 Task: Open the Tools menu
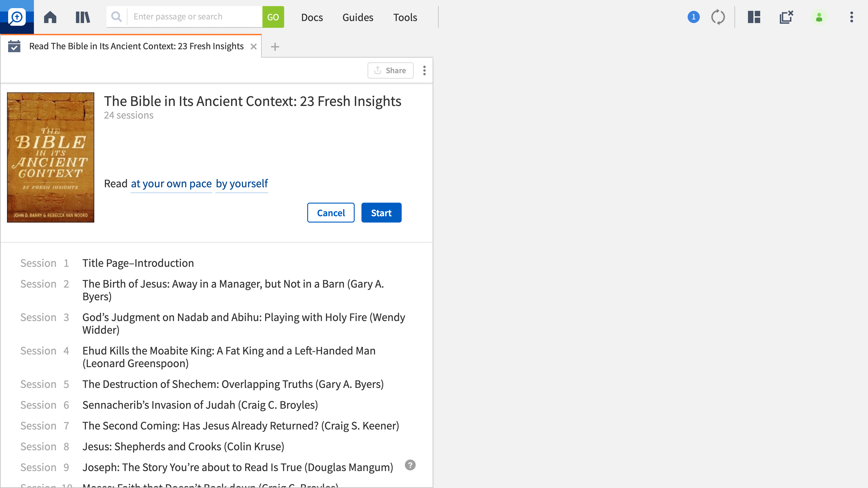405,17
